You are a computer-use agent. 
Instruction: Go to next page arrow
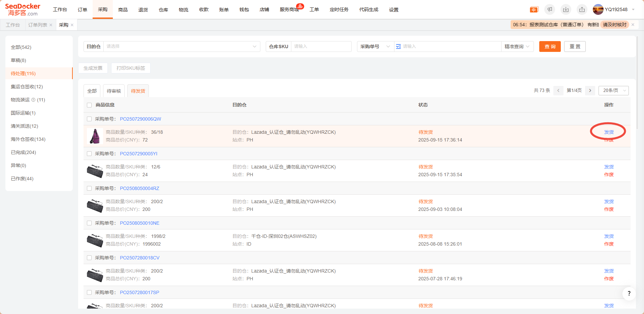pos(590,90)
